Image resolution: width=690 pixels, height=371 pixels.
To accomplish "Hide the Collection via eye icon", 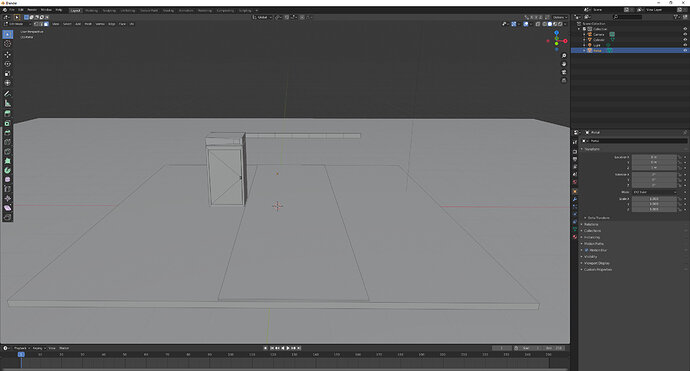I will tap(685, 29).
